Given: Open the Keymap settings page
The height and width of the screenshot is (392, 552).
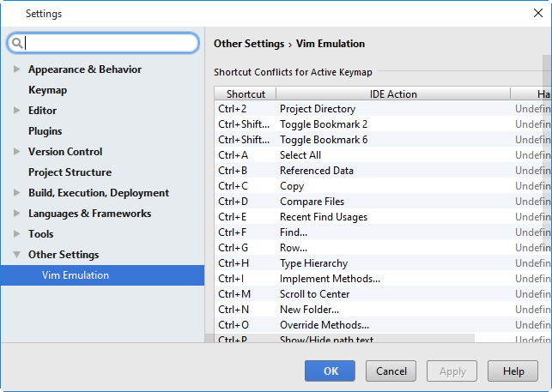Looking at the screenshot, I should (47, 90).
